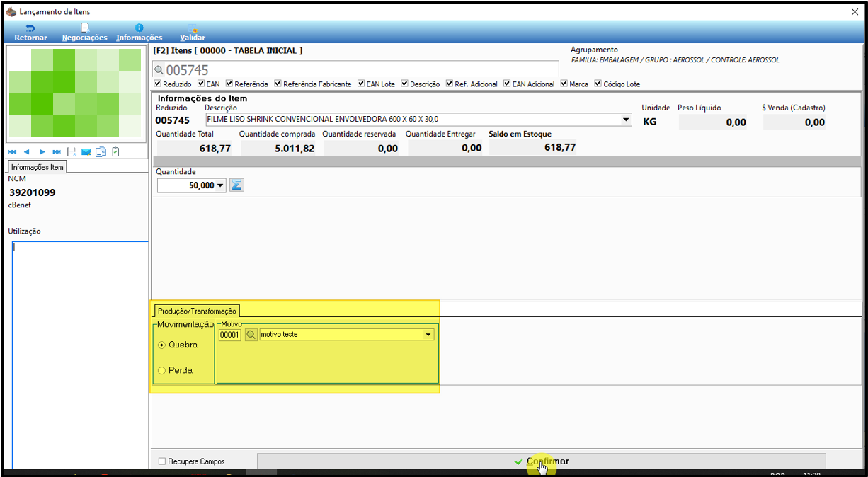Toggle the Código Lote checkbox

[x=598, y=84]
